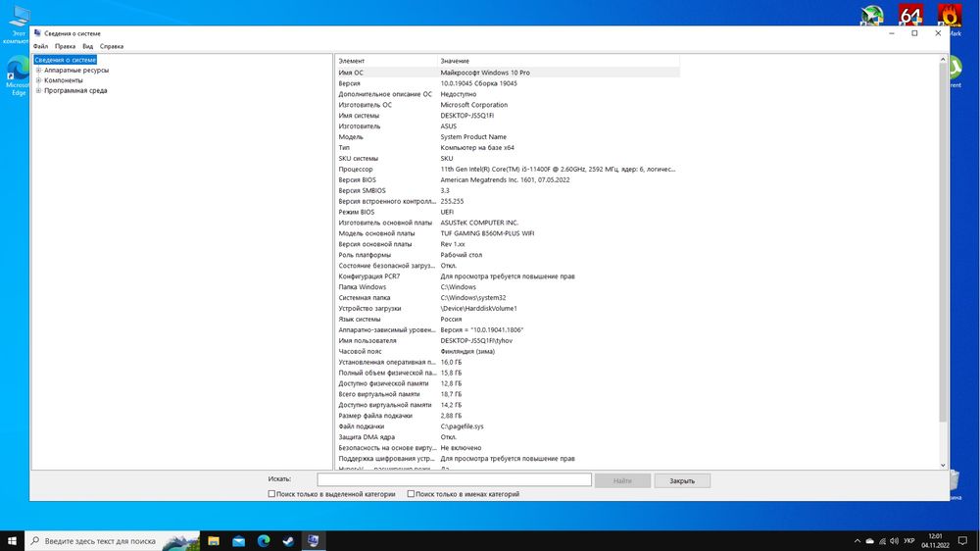Image resolution: width=980 pixels, height=551 pixels.
Task: Expand the Компоненты tree node
Action: click(39, 80)
